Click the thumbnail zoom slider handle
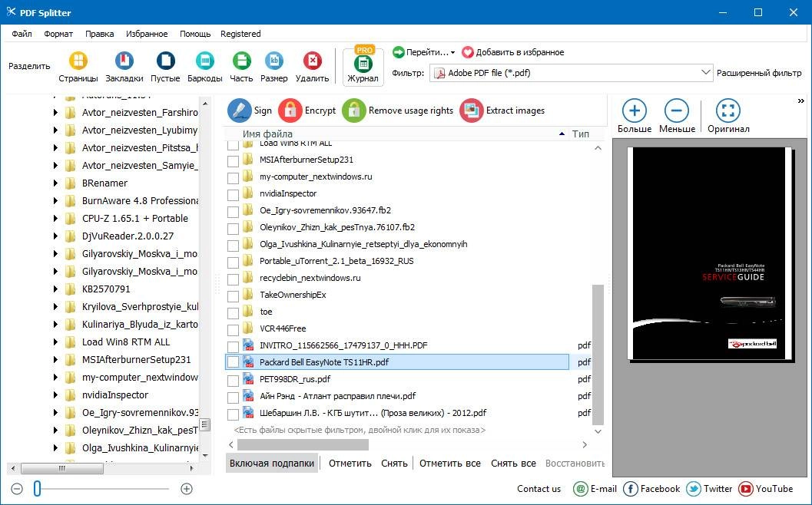Image resolution: width=812 pixels, height=505 pixels. click(x=38, y=488)
